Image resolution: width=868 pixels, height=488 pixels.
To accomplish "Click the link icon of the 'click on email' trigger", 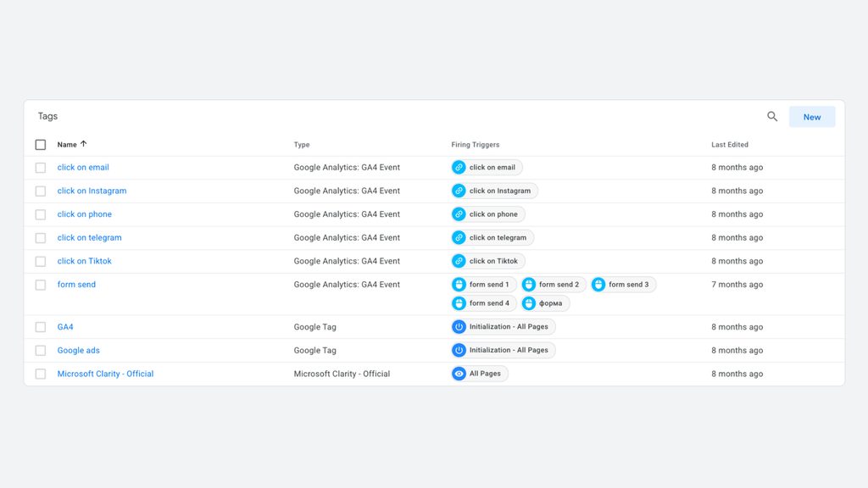I will tap(459, 167).
